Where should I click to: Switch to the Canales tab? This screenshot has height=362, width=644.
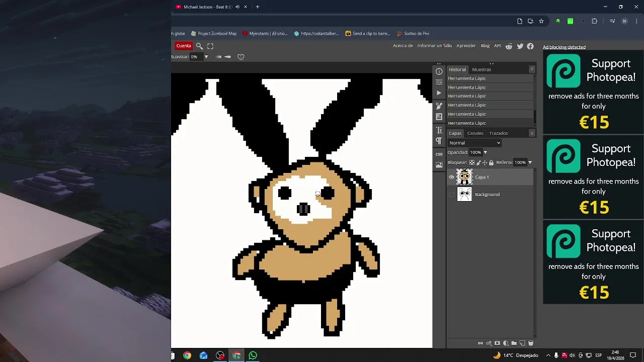click(x=475, y=133)
